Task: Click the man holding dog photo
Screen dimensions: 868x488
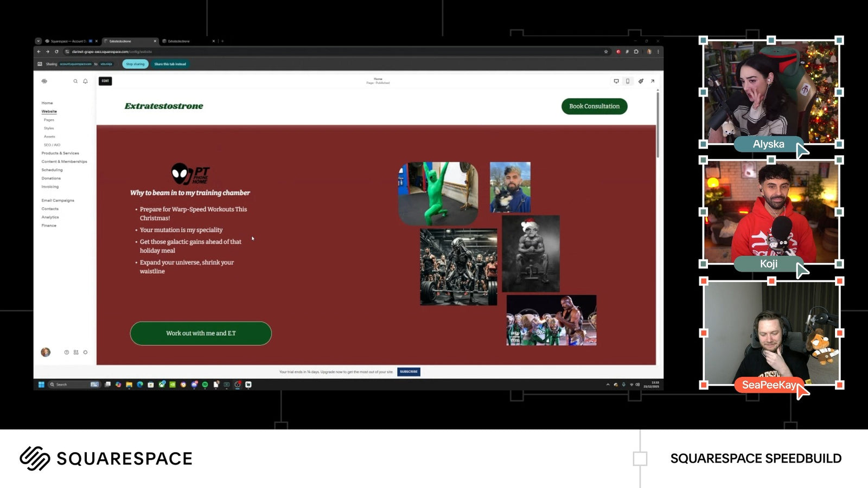Action: tap(510, 187)
